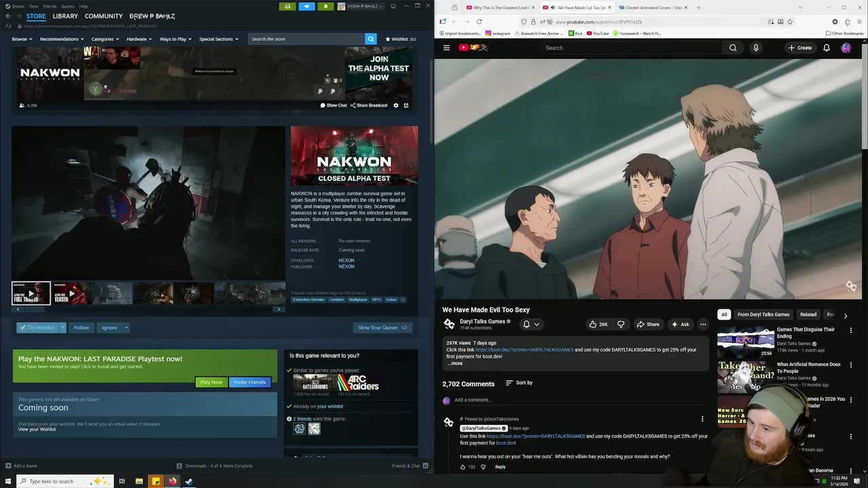Open YouTube account avatar menu

pyautogui.click(x=846, y=47)
